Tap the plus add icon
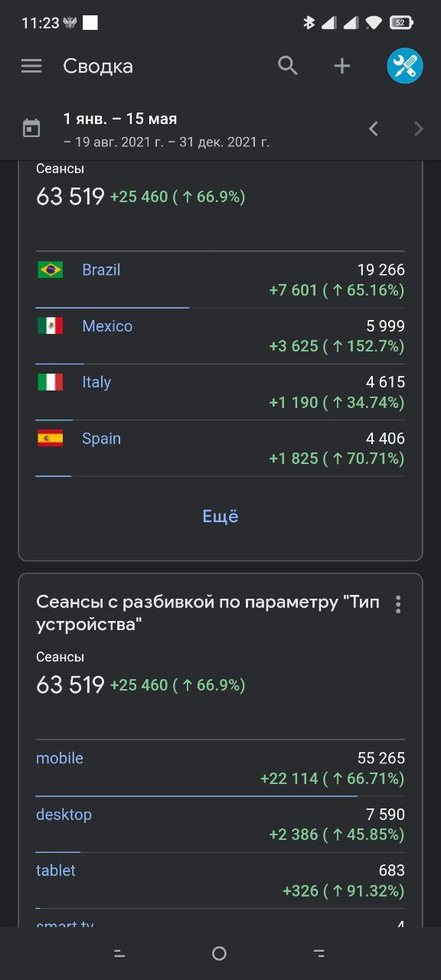The image size is (441, 980). pos(342,66)
